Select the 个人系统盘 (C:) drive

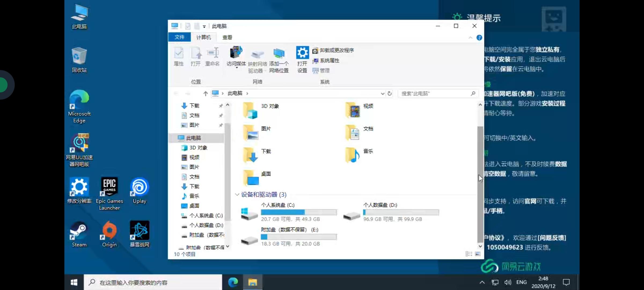click(x=289, y=212)
